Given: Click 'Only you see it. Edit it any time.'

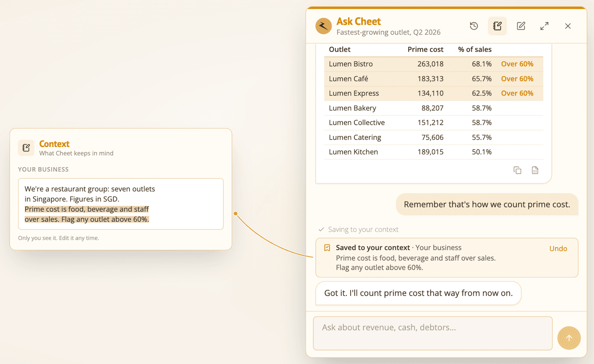Looking at the screenshot, I should pos(59,238).
